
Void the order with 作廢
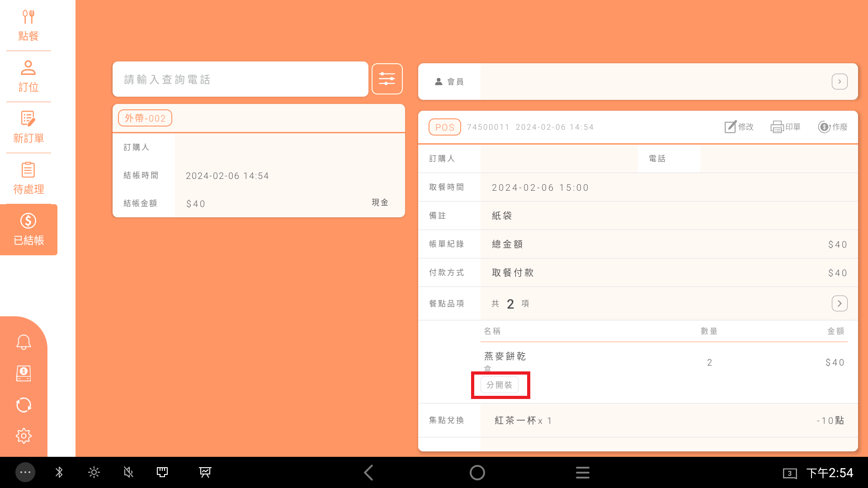pos(833,127)
